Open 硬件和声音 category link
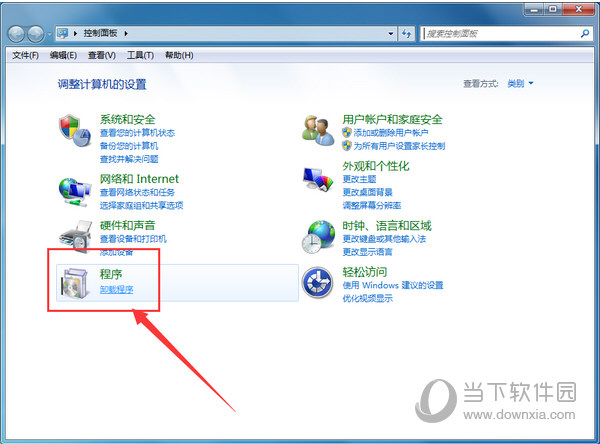This screenshot has width=600, height=444. coord(127,225)
